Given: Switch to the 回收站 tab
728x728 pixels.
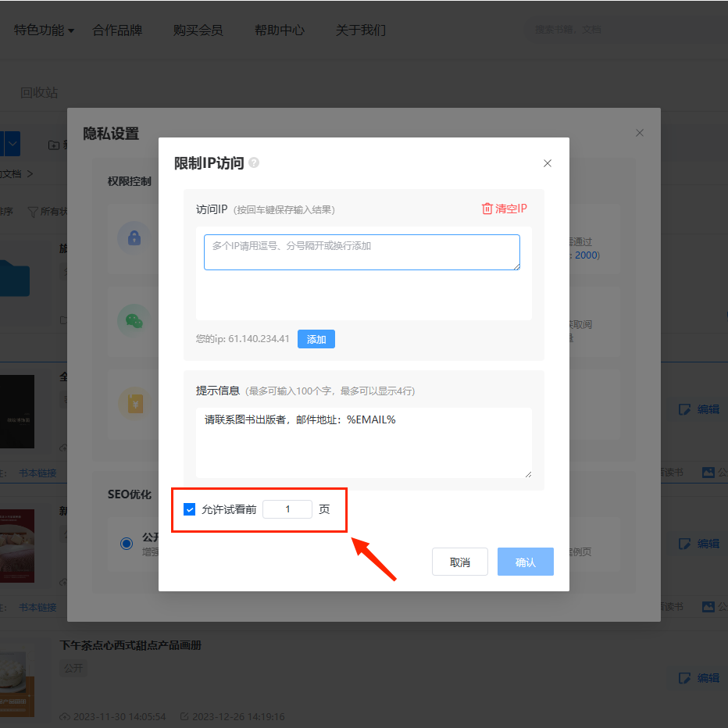Looking at the screenshot, I should point(39,92).
